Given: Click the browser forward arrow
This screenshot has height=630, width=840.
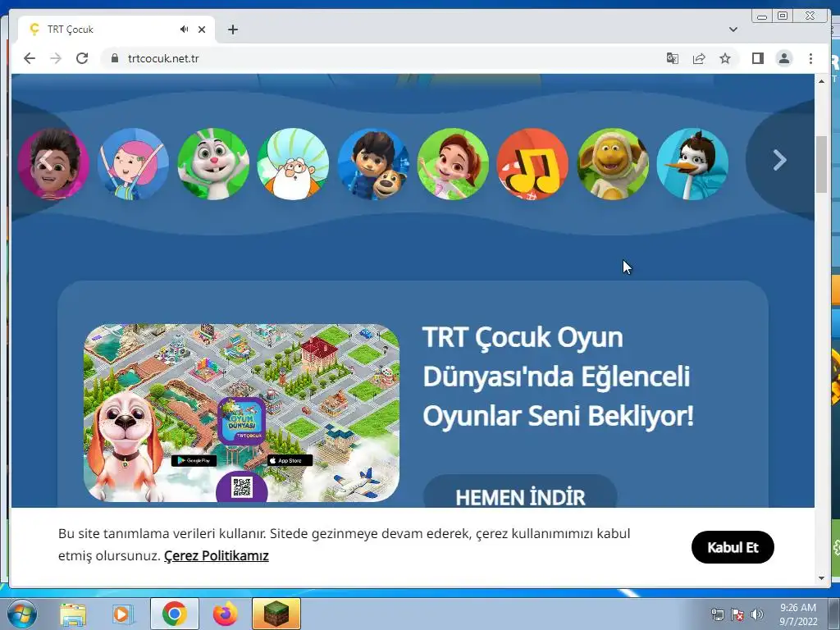Looking at the screenshot, I should [x=56, y=58].
